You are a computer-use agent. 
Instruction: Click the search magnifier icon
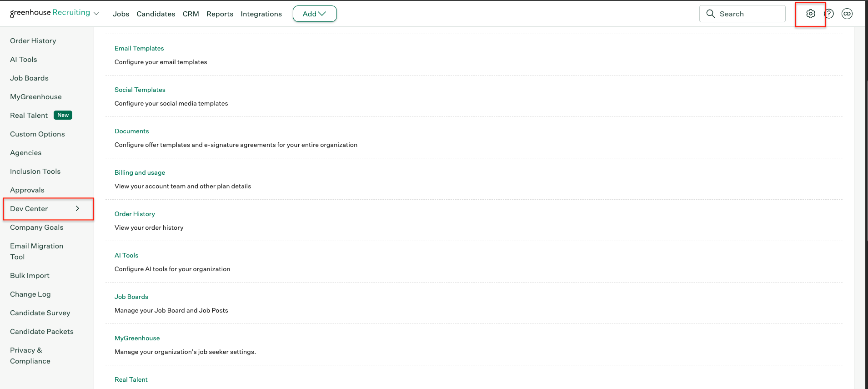(710, 14)
